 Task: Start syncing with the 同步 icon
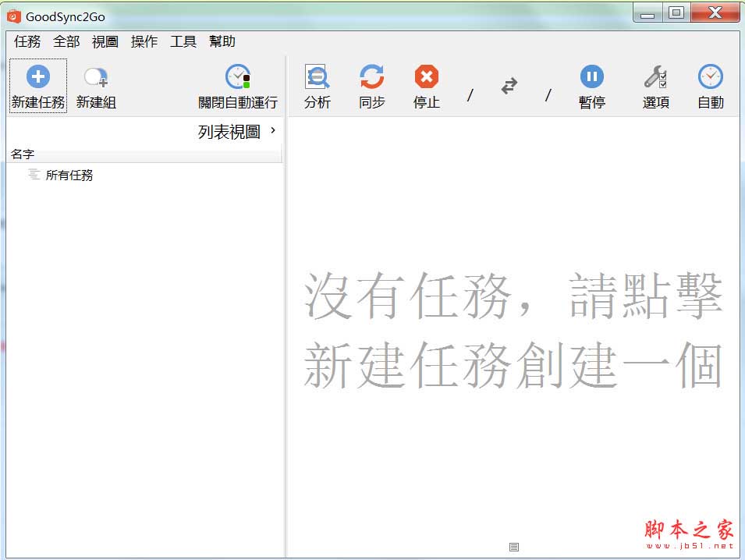click(371, 78)
